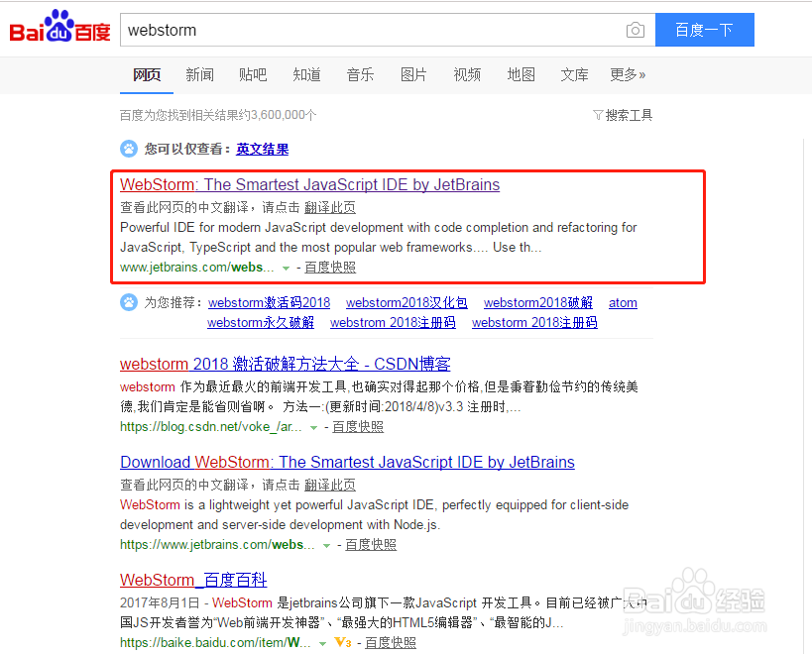Open the 文库 tab
Viewport: 812px width, 654px height.
pyautogui.click(x=574, y=75)
